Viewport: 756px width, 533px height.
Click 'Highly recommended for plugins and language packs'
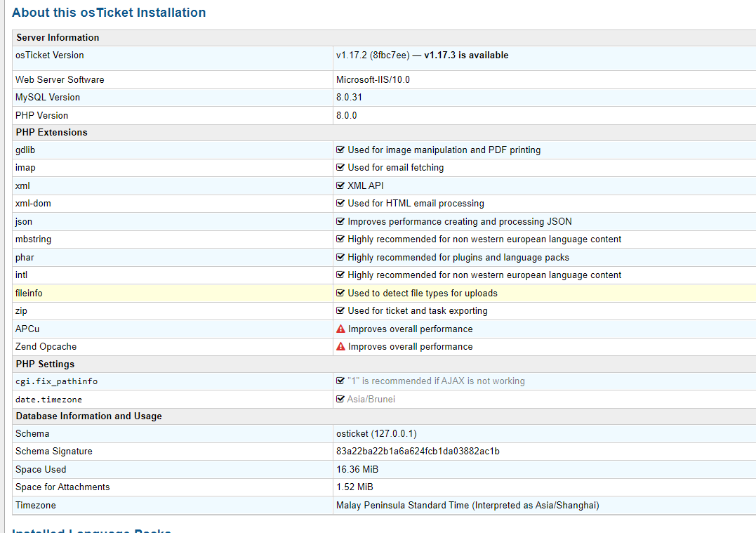tap(458, 257)
